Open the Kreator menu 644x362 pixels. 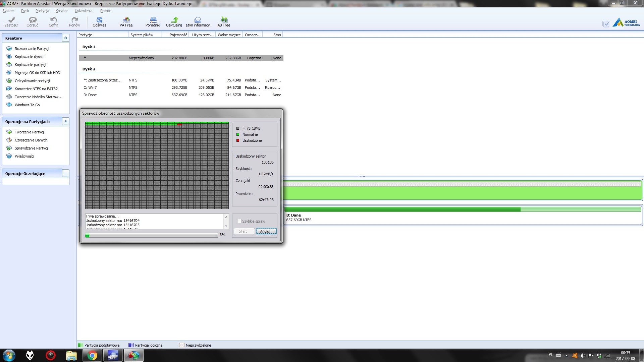[62, 11]
